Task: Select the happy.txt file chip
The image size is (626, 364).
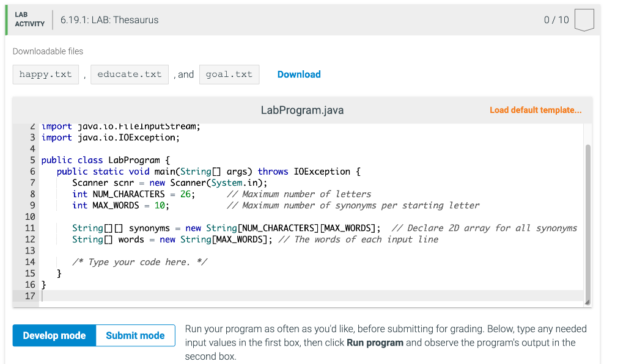Action: tap(45, 74)
